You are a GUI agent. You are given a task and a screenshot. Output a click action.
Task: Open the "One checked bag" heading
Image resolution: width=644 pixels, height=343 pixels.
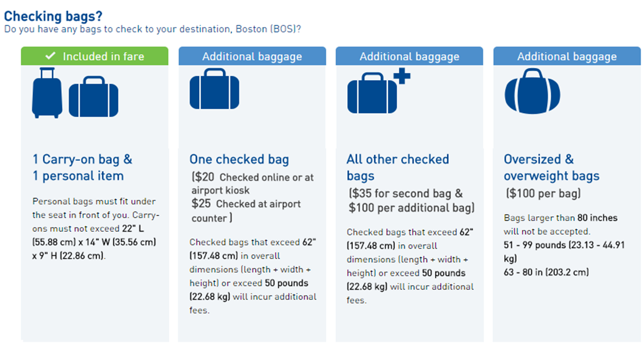pos(239,159)
